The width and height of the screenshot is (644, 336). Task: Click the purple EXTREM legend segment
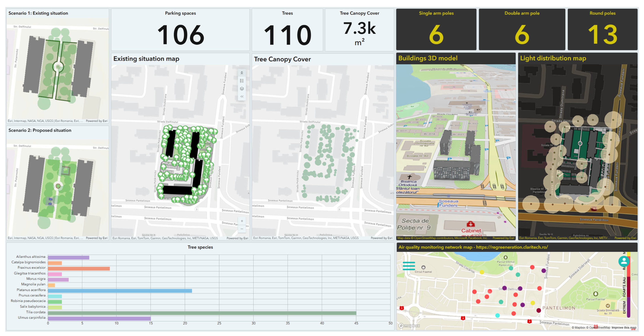click(x=629, y=307)
